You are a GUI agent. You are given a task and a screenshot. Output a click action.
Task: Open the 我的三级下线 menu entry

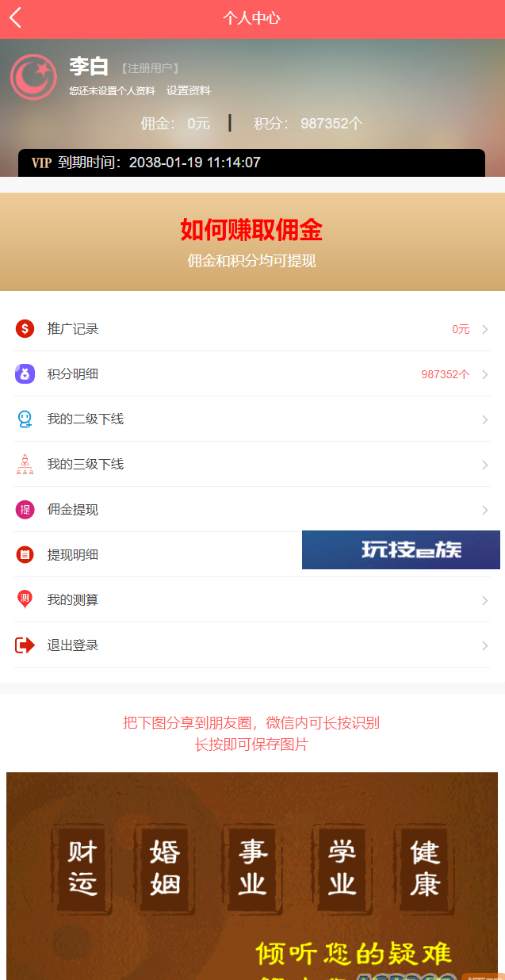(x=252, y=464)
